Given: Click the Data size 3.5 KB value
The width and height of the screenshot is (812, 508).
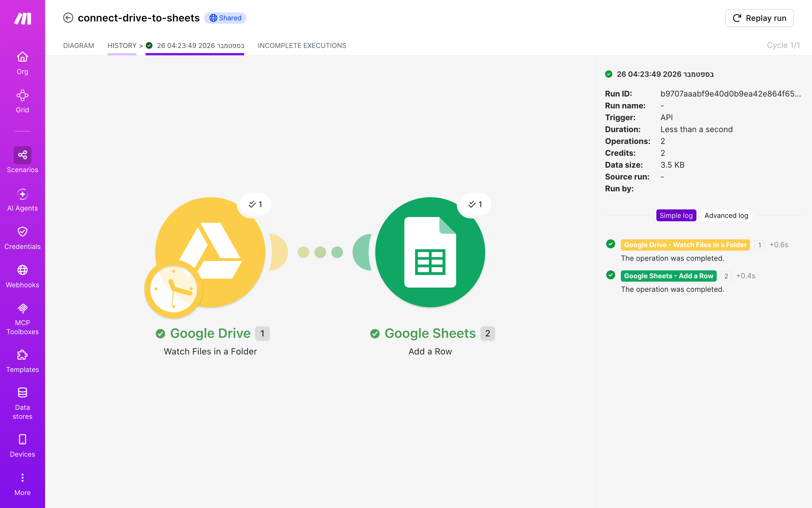Looking at the screenshot, I should [672, 165].
